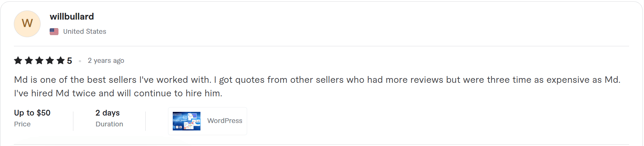Click the "2 days" duration value
The image size is (644, 146).
tap(108, 113)
